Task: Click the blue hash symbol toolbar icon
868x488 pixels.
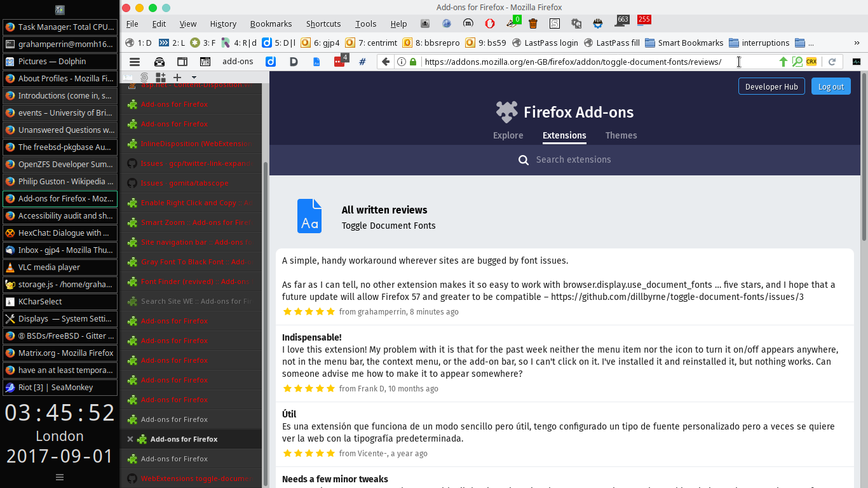Action: tap(362, 62)
